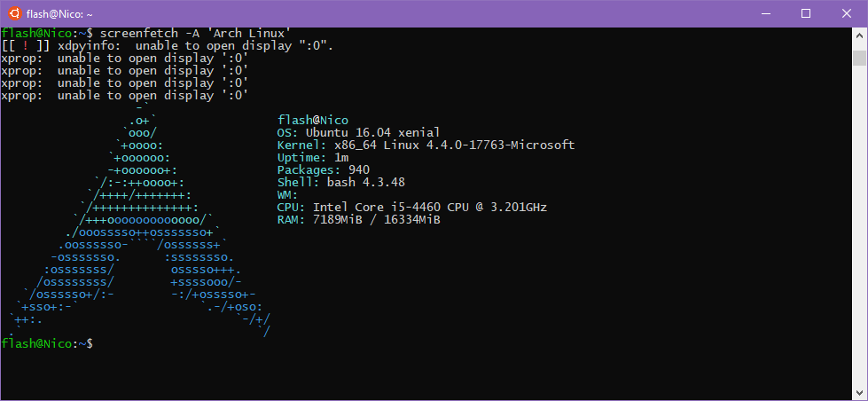
Task: Click the Packages: 940 line
Action: click(324, 170)
